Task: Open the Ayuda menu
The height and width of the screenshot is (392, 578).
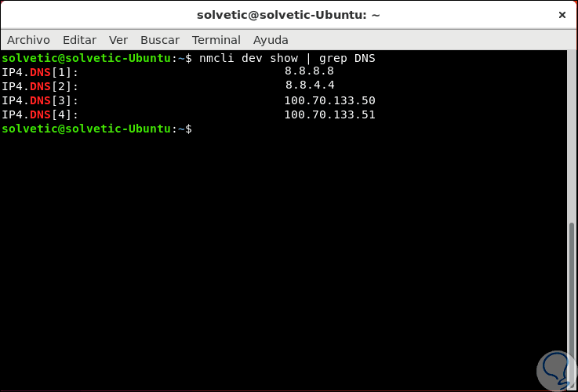Action: point(271,40)
